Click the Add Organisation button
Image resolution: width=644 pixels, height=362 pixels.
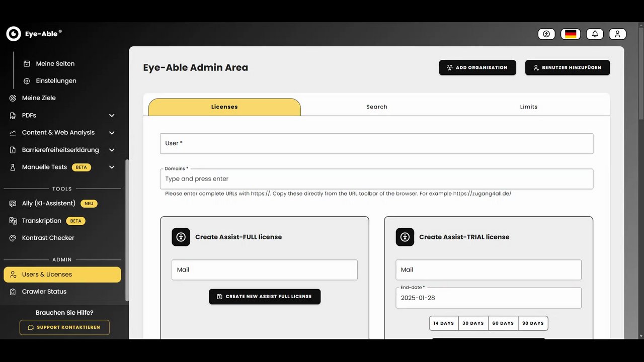pos(477,67)
